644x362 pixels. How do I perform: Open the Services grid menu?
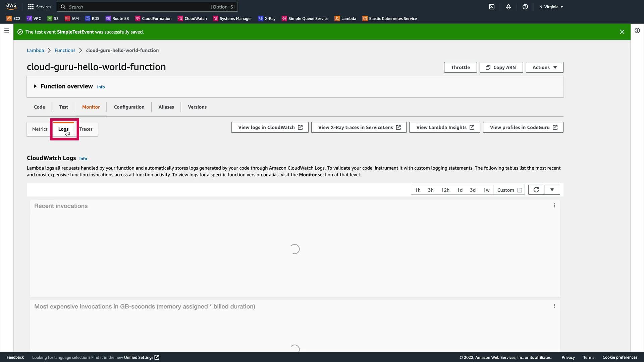click(x=39, y=7)
